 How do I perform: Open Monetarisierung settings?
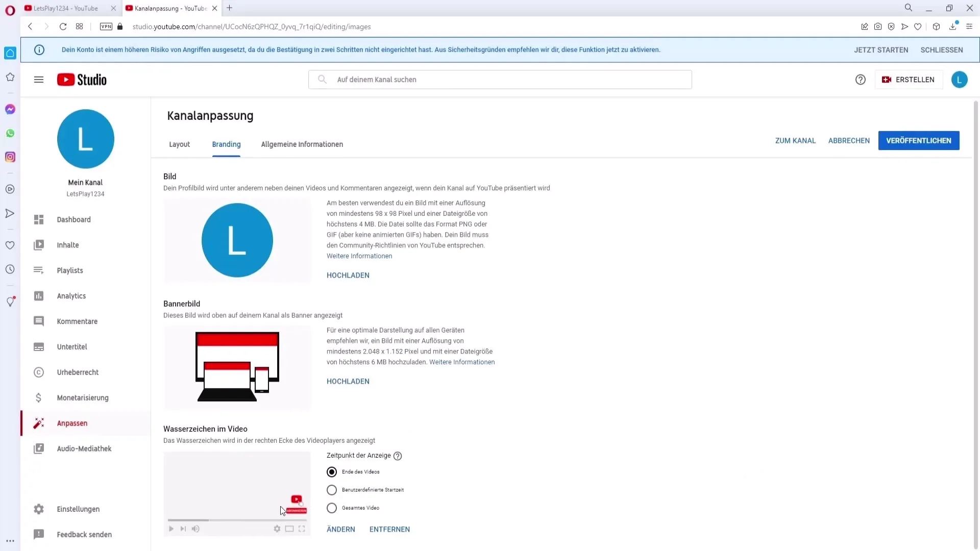click(x=83, y=397)
